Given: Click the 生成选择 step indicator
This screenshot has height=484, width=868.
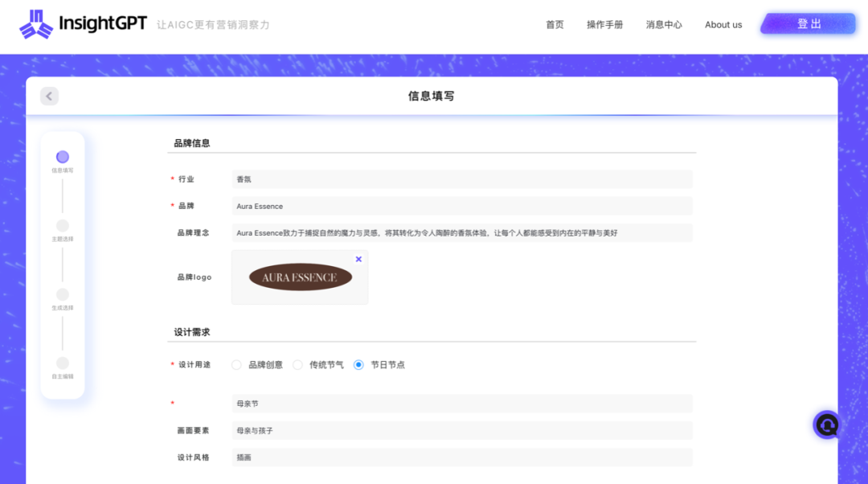Looking at the screenshot, I should [62, 297].
